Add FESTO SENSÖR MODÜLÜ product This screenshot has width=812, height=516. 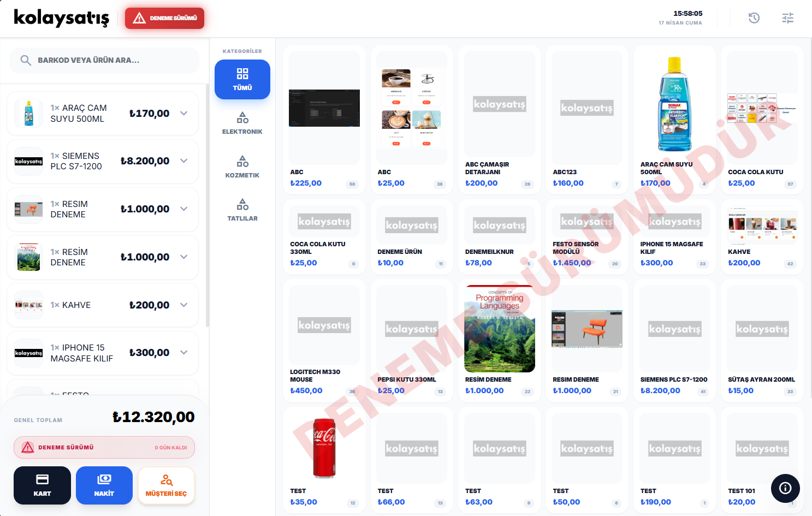587,237
